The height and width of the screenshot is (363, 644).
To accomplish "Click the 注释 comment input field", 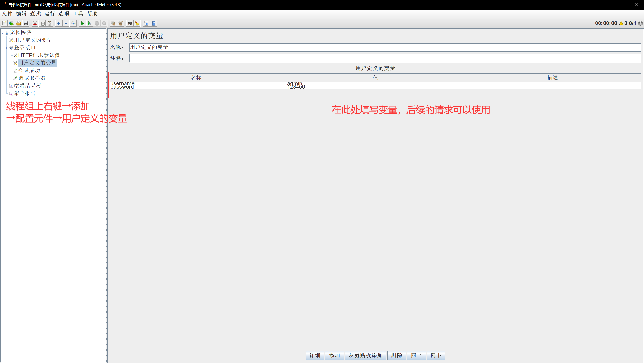I will [385, 58].
